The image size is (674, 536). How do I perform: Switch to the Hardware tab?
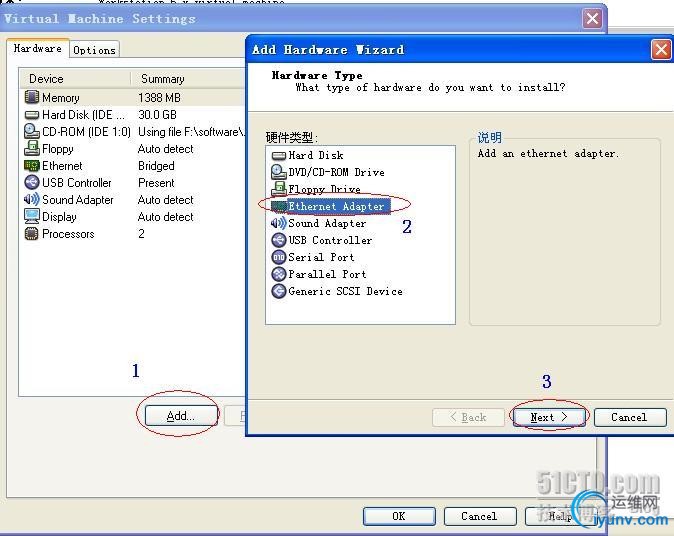[37, 49]
